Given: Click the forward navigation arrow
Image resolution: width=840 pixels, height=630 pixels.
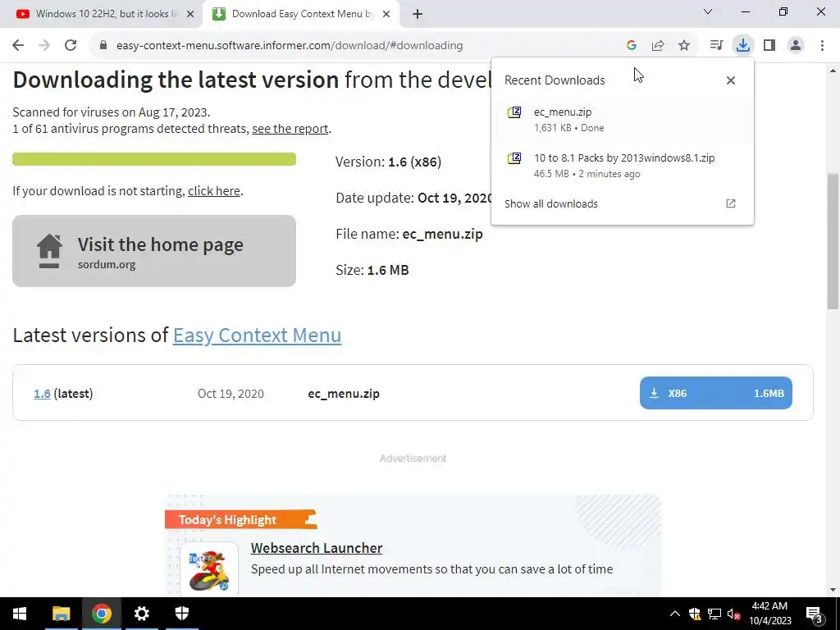Looking at the screenshot, I should 44,46.
